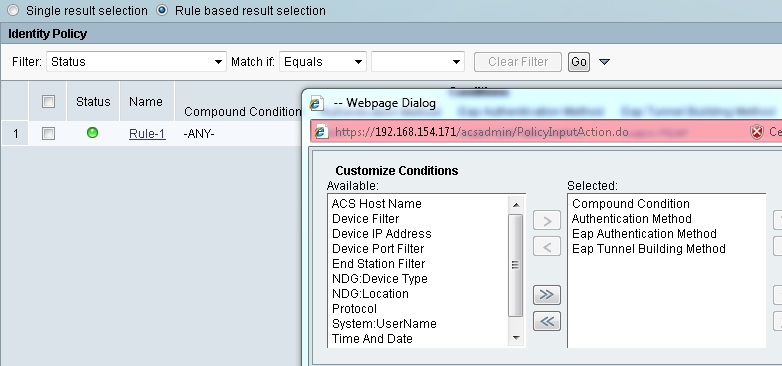
Task: Click row number 1 cell
Action: (16, 134)
